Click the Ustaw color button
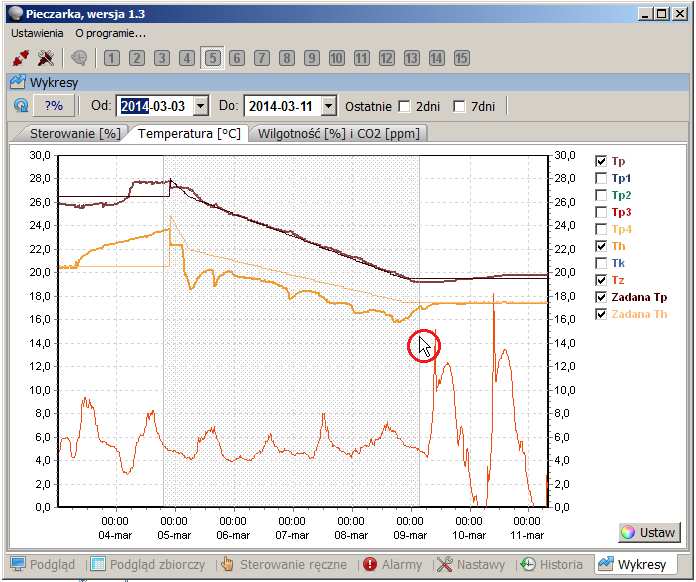Screen dimensions: 696x582 point(649,532)
